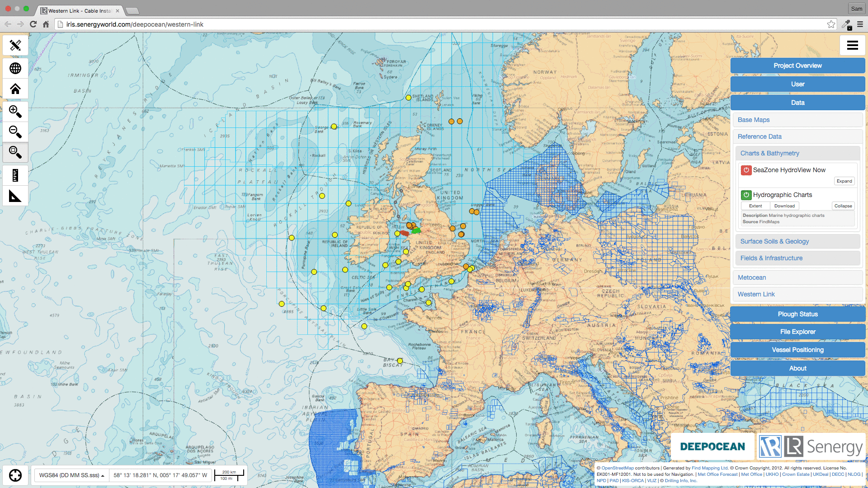
Task: Click the coordinate readout field
Action: pyautogui.click(x=160, y=475)
